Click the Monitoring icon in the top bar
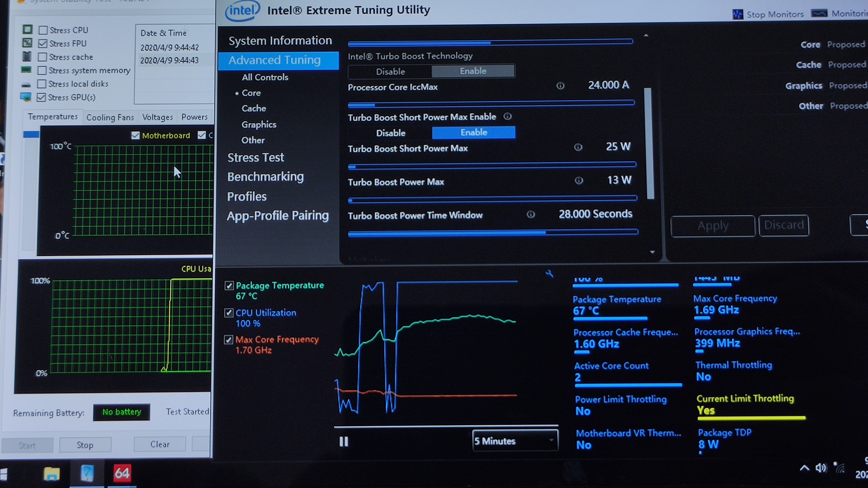This screenshot has height=488, width=868. (819, 13)
